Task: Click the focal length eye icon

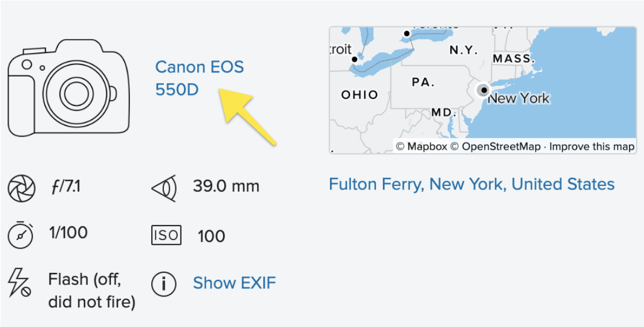Action: tap(164, 188)
